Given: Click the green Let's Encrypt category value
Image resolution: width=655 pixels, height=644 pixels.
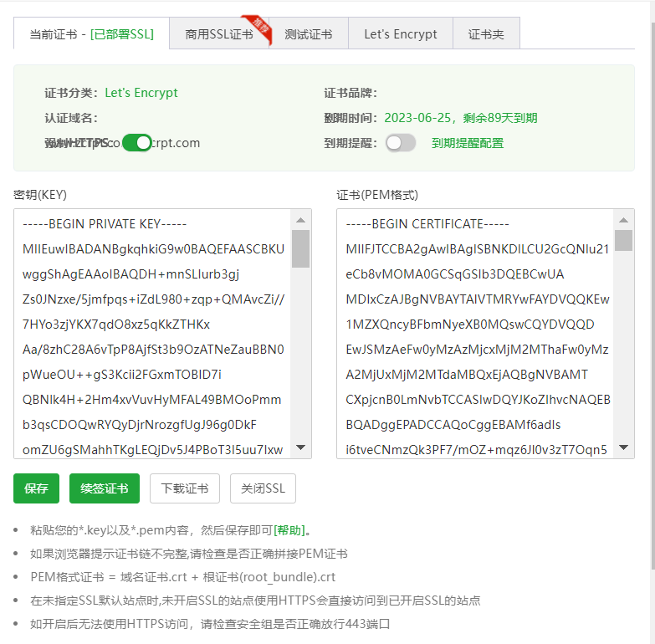Looking at the screenshot, I should pyautogui.click(x=141, y=93).
